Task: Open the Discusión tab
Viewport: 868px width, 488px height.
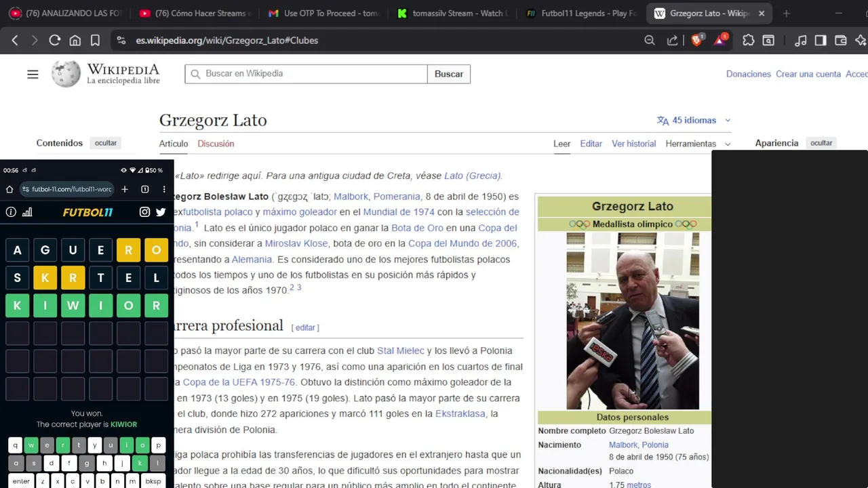Action: coord(216,144)
